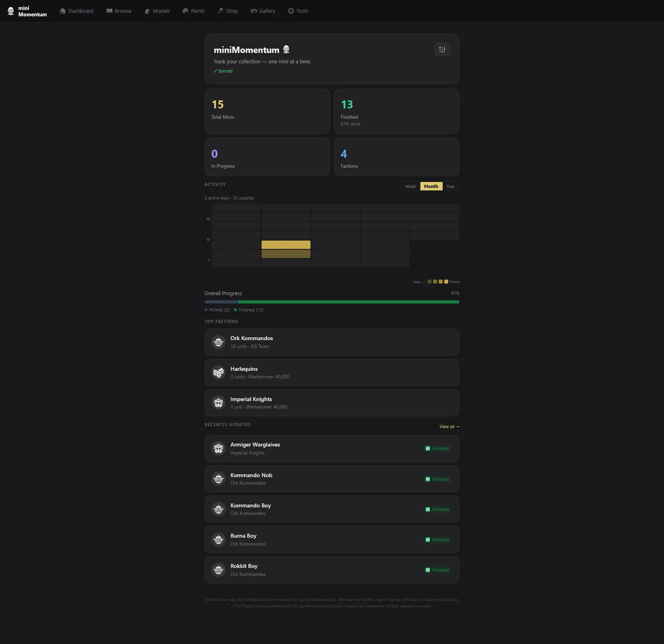Viewport: 664px width, 644px height.
Task: Select the Imperial Knights faction icon
Action: tap(219, 403)
